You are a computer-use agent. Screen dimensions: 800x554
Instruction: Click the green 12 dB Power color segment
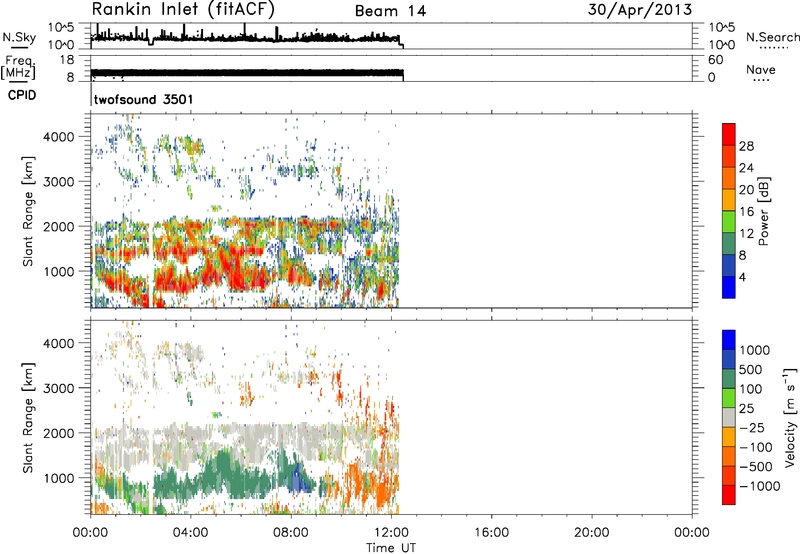(x=729, y=221)
